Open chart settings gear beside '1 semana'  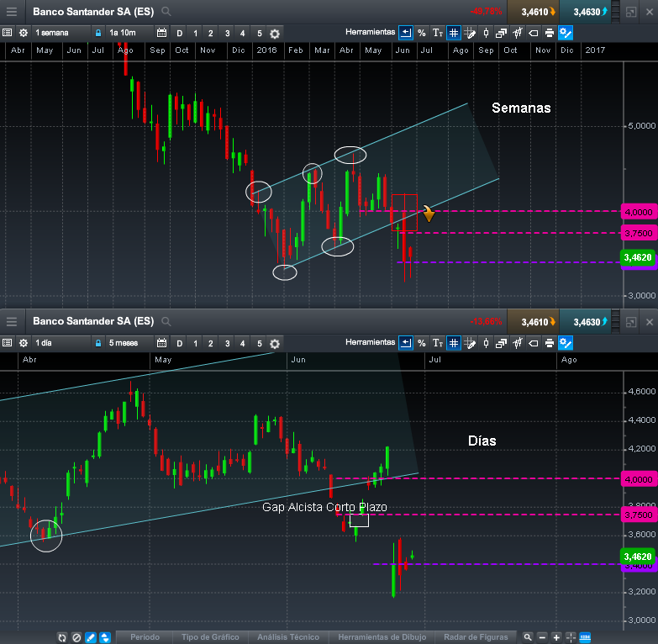(24, 33)
